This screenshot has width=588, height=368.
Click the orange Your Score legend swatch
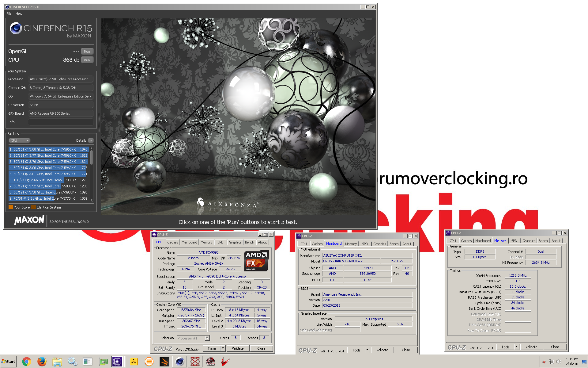tap(11, 207)
